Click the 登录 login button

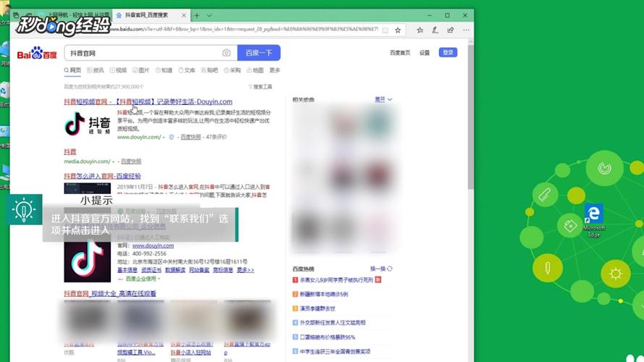coord(448,53)
